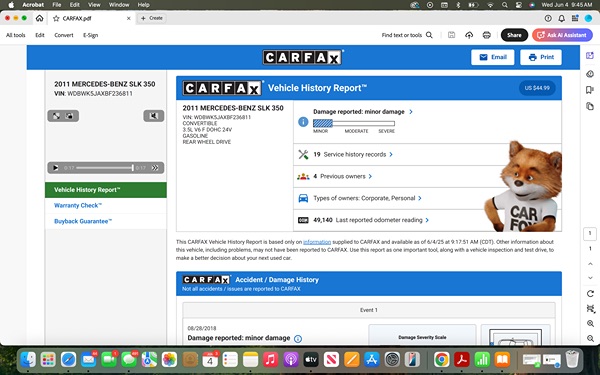Click the Find text or tools search

407,35
